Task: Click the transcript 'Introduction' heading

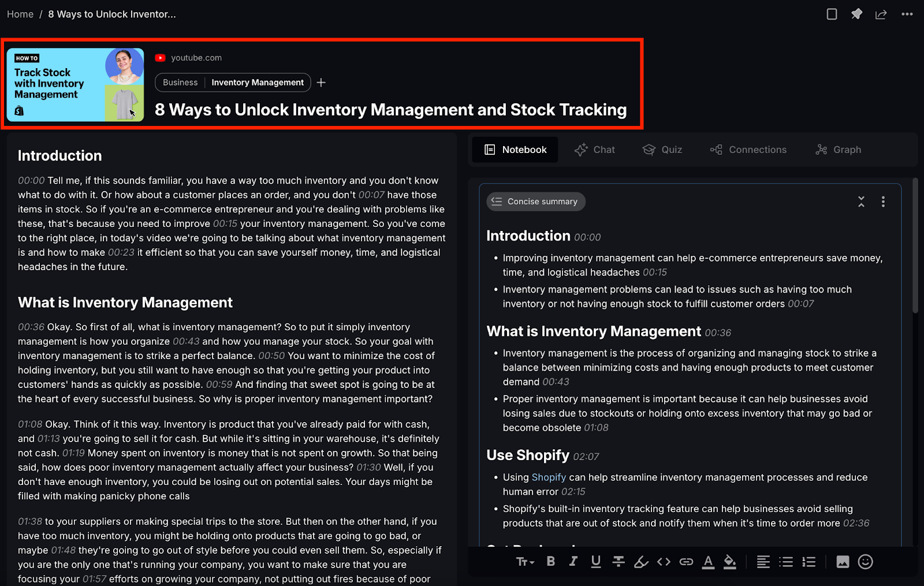Action: (60, 156)
